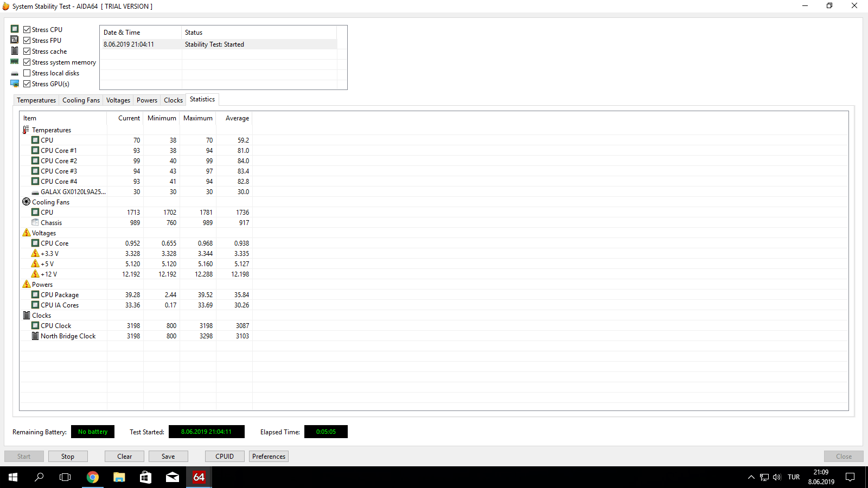Show hidden system tray icons
Screen dimensions: 868x488
pos(751,477)
